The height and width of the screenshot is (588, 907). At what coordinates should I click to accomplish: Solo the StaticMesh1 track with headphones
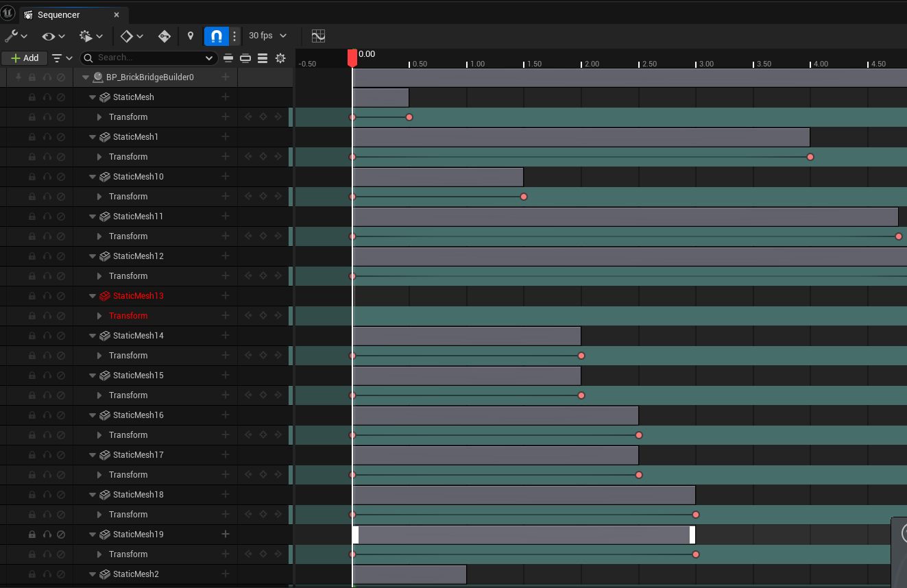click(x=47, y=137)
